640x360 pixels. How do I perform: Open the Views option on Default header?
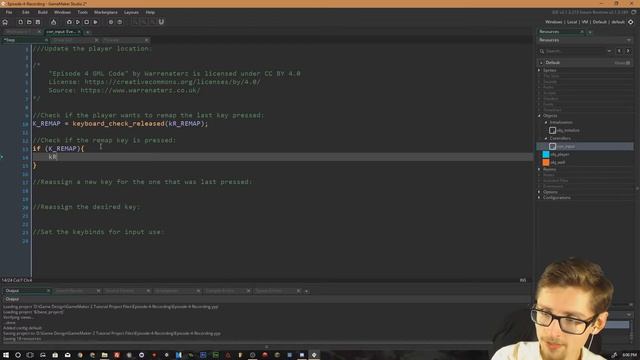click(622, 63)
